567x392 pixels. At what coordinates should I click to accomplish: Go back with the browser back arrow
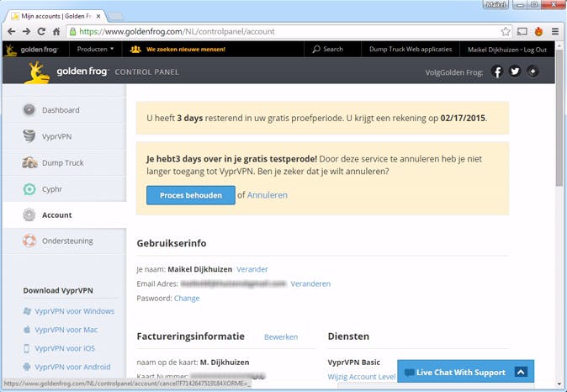tap(11, 31)
